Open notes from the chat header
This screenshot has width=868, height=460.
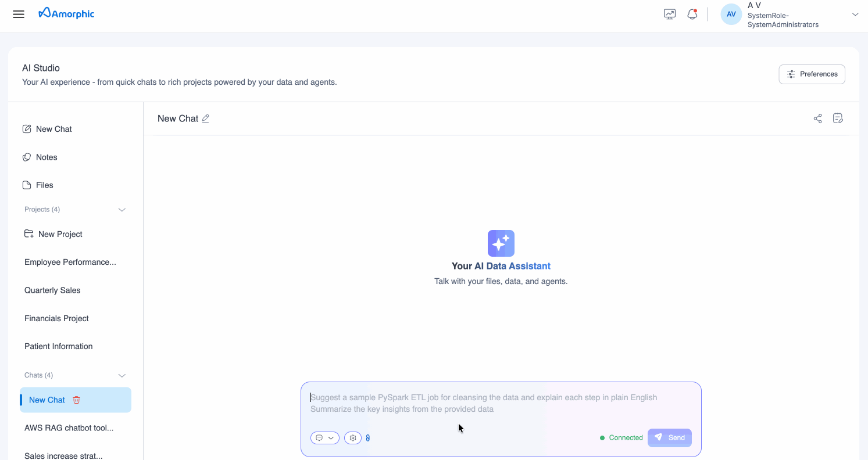tap(838, 118)
